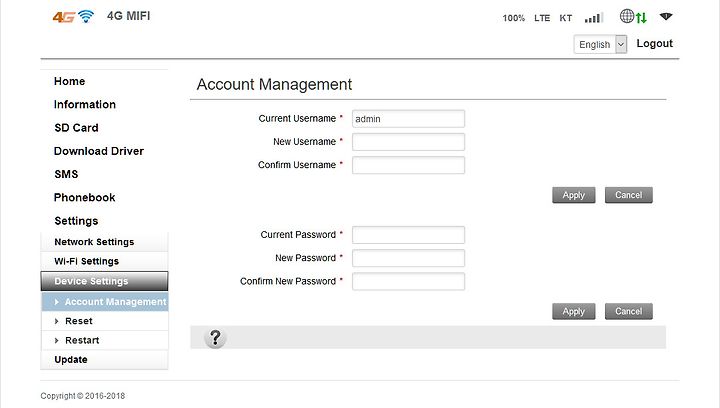Open the Information page
720x408 pixels.
85,105
